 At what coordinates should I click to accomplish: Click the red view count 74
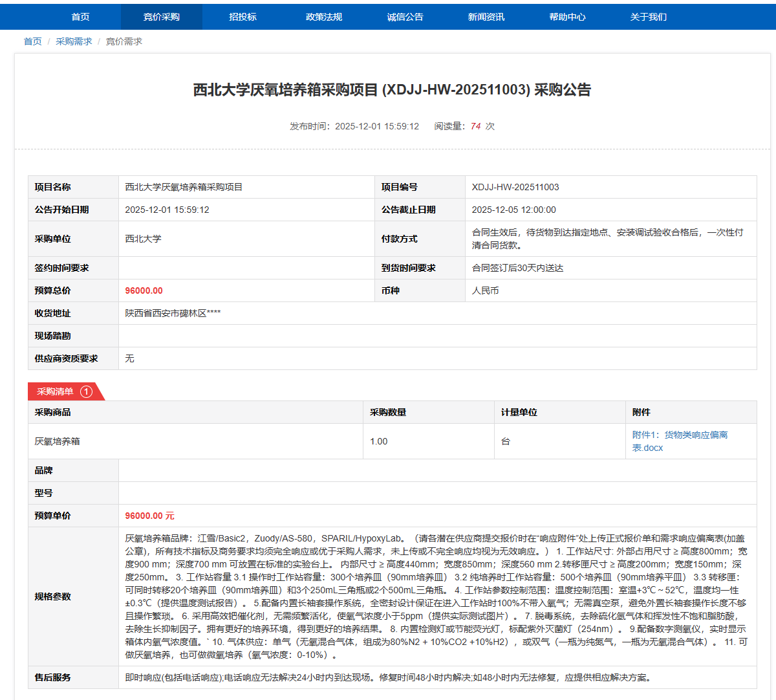[x=475, y=126]
